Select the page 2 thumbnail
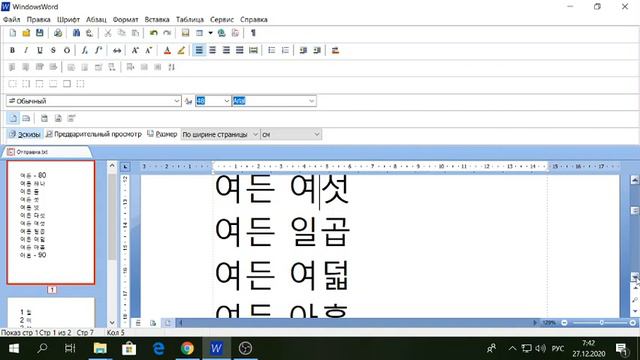The width and height of the screenshot is (640, 360). [51, 313]
